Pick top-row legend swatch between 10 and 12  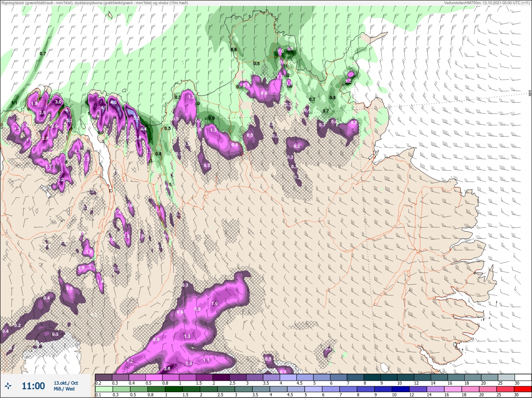(x=406, y=377)
